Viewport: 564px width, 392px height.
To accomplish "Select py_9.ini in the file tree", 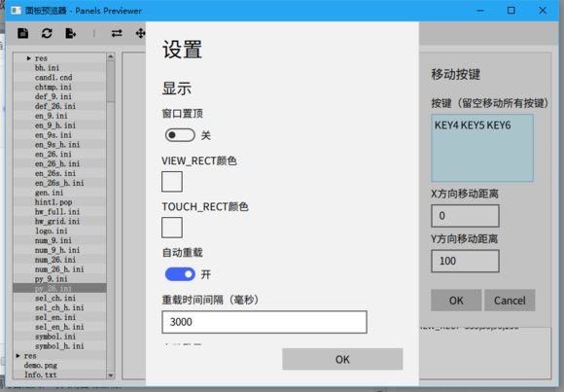I will (52, 278).
